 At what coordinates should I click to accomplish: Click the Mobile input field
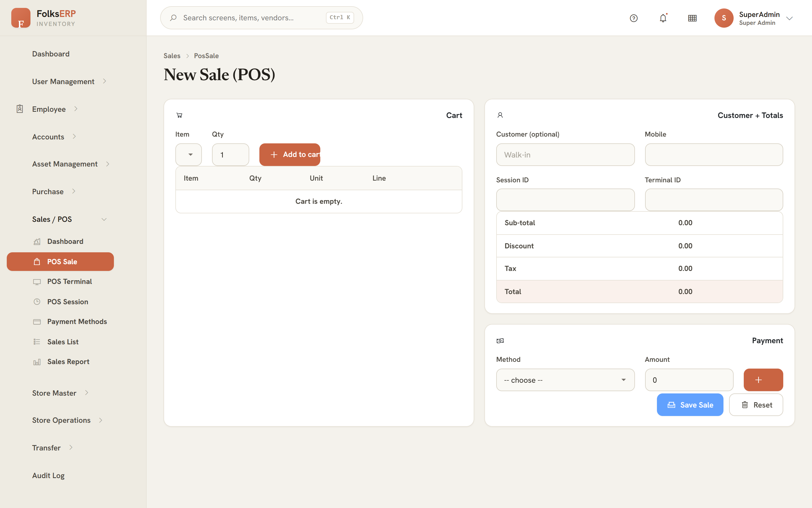[x=714, y=155]
